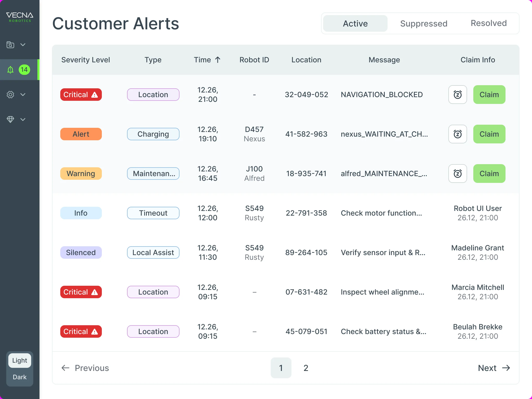Click the Robot ID column header

[254, 60]
